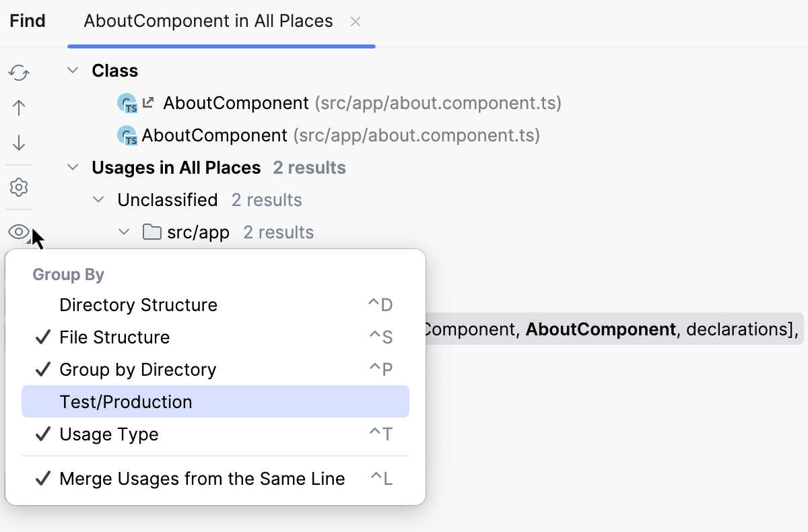The image size is (808, 532).
Task: Click the src/app folder icon
Action: 152,232
